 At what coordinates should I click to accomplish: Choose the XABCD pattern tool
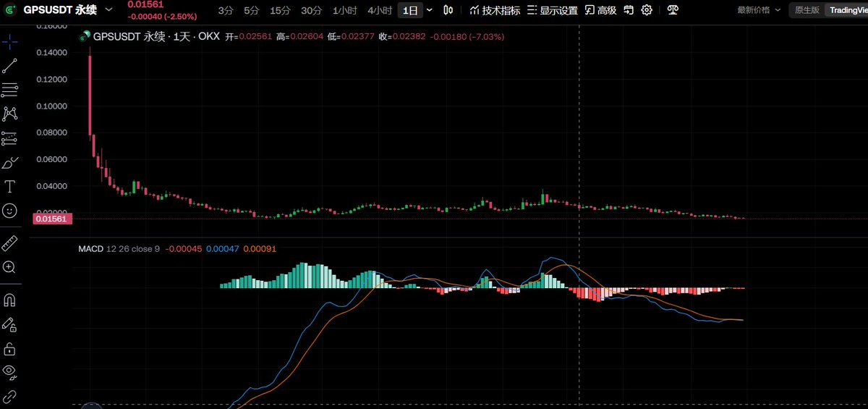point(10,114)
